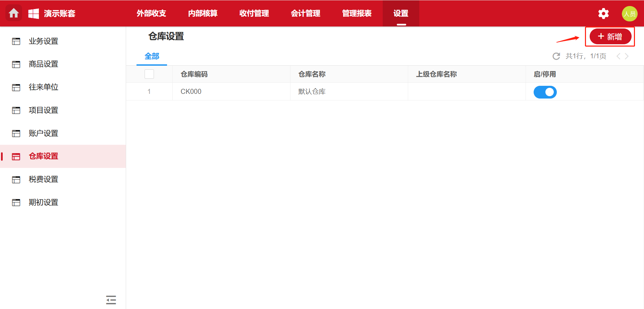Switch to the 会计管理 menu

pos(305,13)
